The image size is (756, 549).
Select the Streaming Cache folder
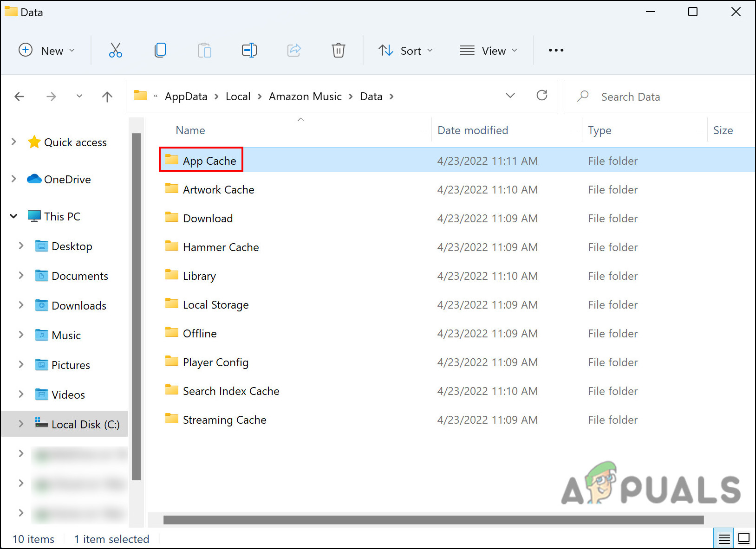coord(224,420)
